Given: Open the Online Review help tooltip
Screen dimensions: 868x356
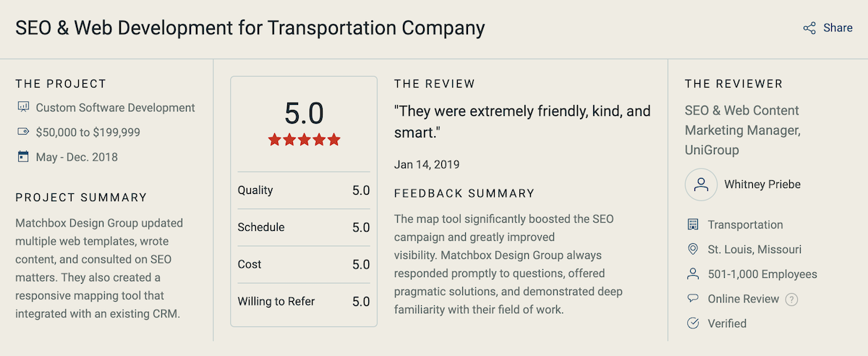Looking at the screenshot, I should (x=791, y=299).
